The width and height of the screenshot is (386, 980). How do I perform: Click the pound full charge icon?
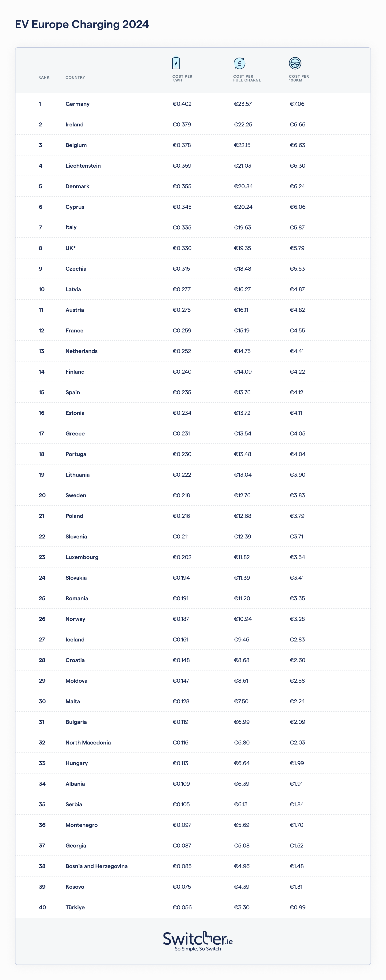point(239,63)
